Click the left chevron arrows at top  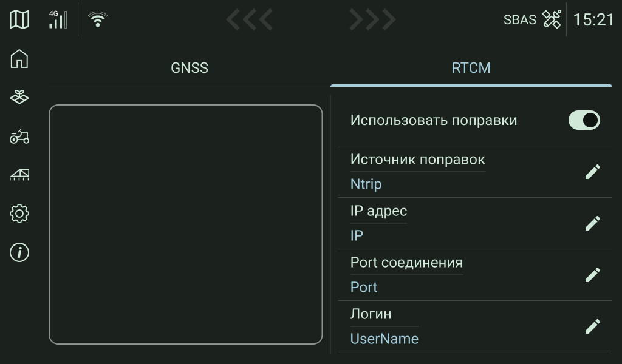[x=249, y=19]
